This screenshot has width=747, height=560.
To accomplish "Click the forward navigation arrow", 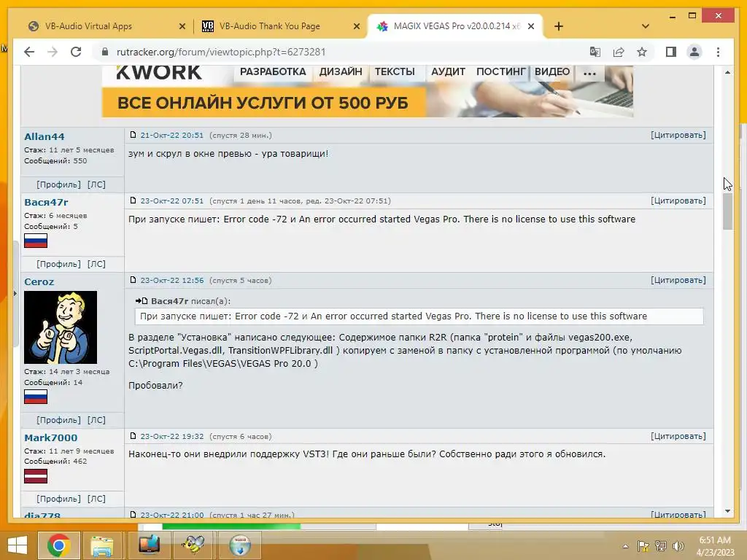I will pos(53,52).
